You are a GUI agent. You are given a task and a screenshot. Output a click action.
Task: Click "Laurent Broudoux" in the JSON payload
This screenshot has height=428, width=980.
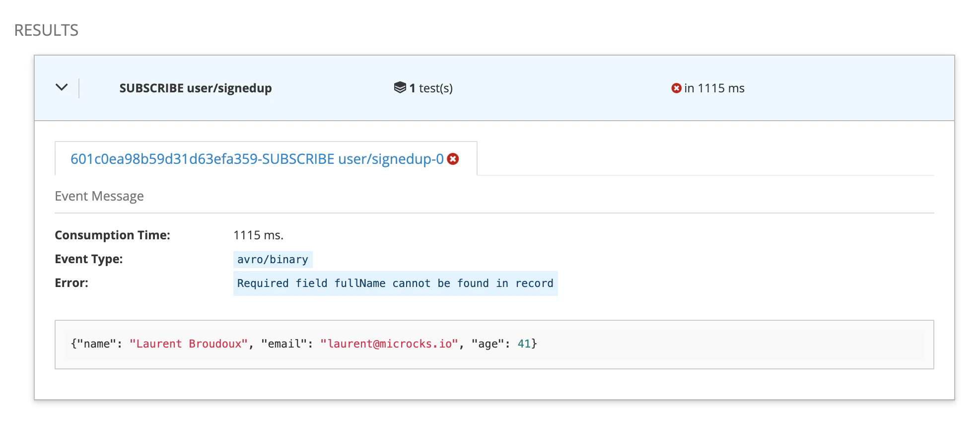pyautogui.click(x=189, y=344)
